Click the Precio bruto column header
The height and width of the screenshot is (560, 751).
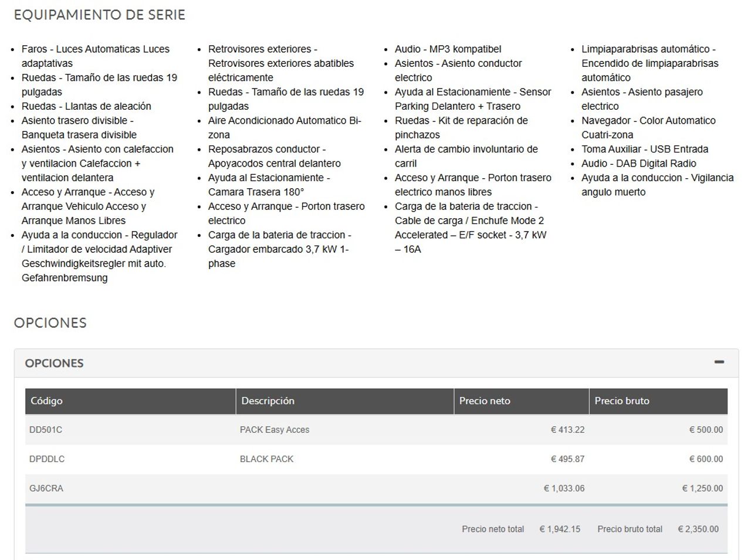622,401
